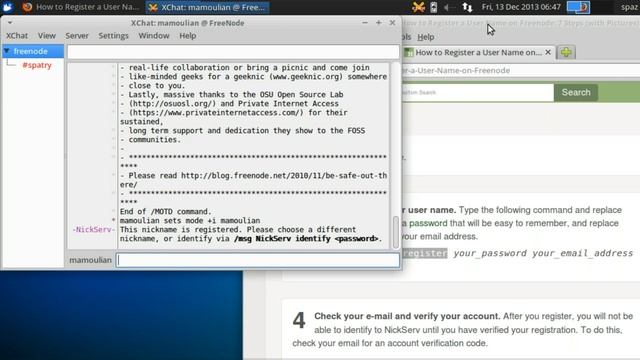This screenshot has width=640, height=360.
Task: Click the network connection tray icon
Action: click(x=467, y=7)
